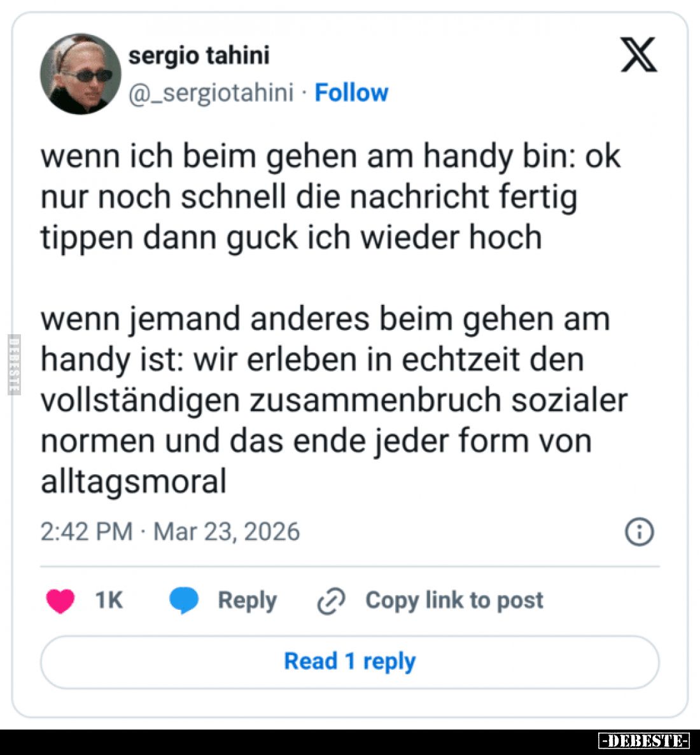The width and height of the screenshot is (700, 755).
Task: Click the blue speech bubble reply icon
Action: (184, 600)
